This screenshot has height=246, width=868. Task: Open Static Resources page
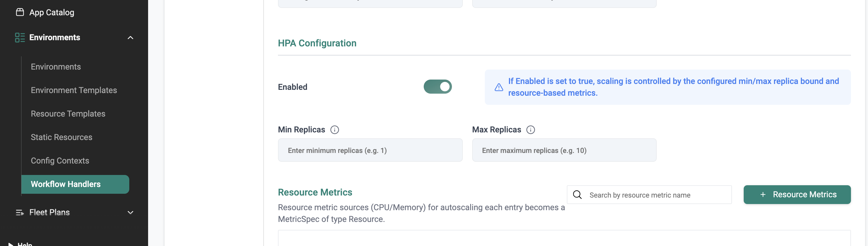[x=61, y=137]
